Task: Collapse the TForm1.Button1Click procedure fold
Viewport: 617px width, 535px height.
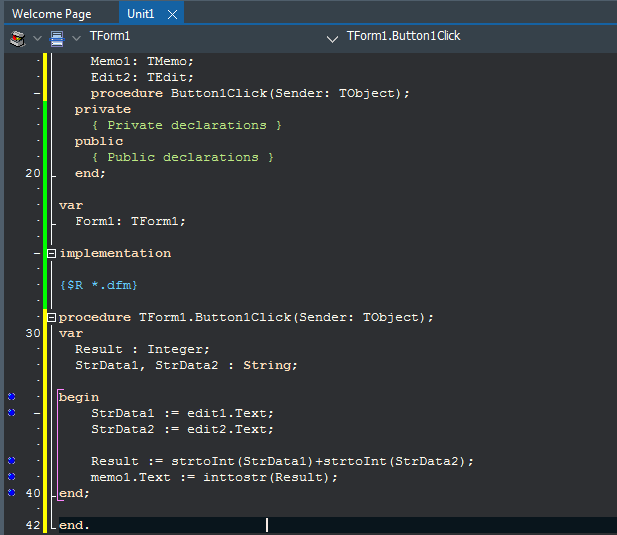Action: click(x=52, y=317)
